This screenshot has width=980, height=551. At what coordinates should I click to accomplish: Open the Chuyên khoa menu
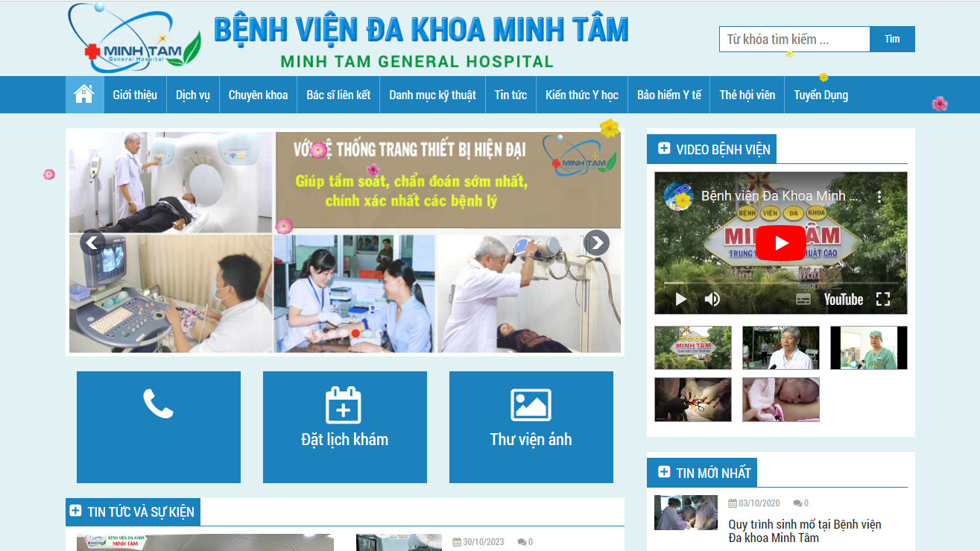pyautogui.click(x=257, y=94)
